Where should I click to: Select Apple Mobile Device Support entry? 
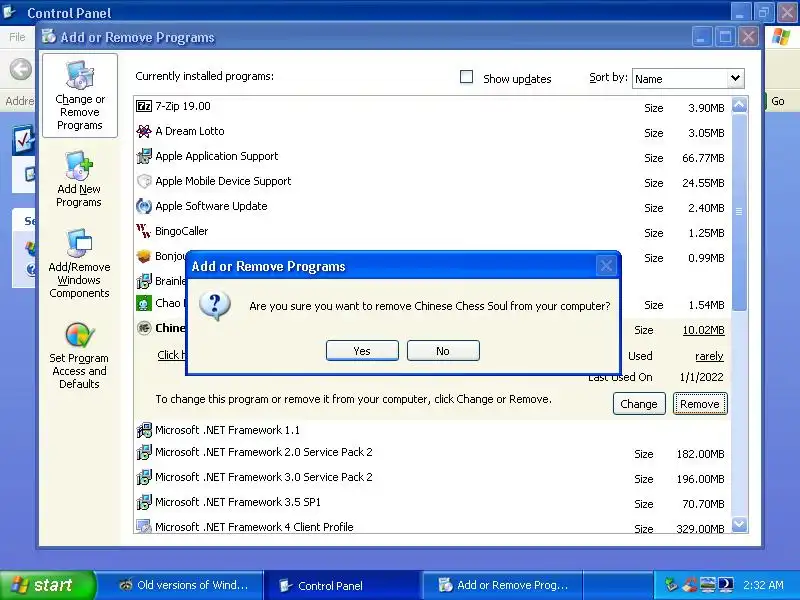point(432,182)
